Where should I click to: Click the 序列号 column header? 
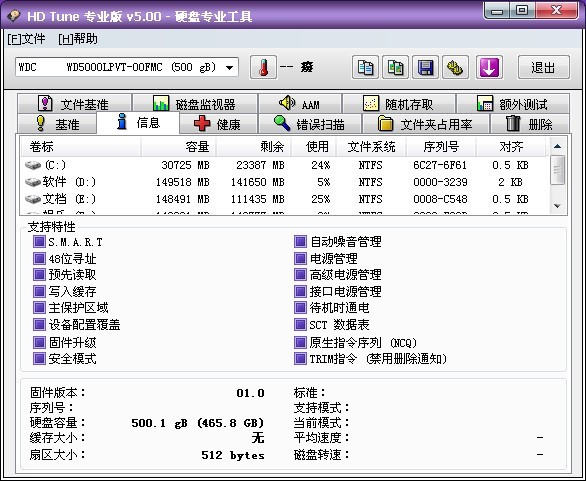click(x=441, y=147)
